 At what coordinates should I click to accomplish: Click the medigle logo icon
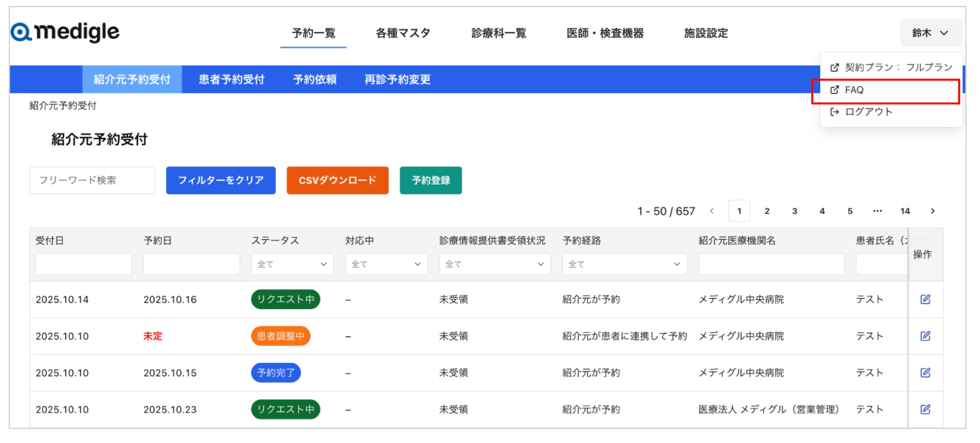[x=21, y=32]
